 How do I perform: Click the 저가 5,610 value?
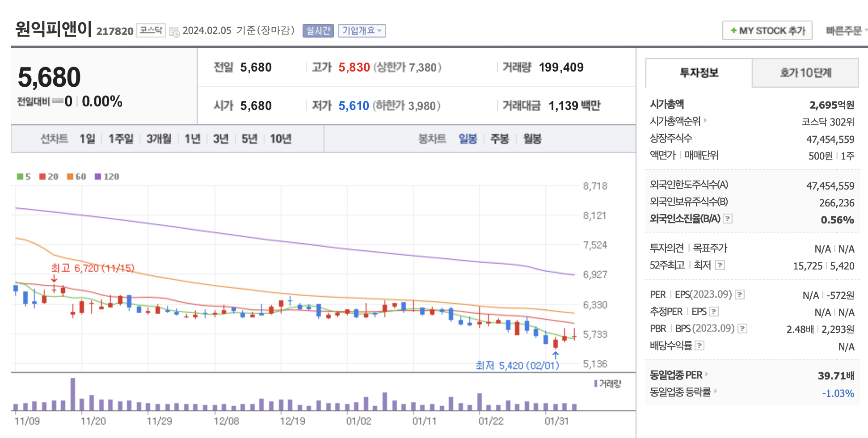tap(354, 106)
